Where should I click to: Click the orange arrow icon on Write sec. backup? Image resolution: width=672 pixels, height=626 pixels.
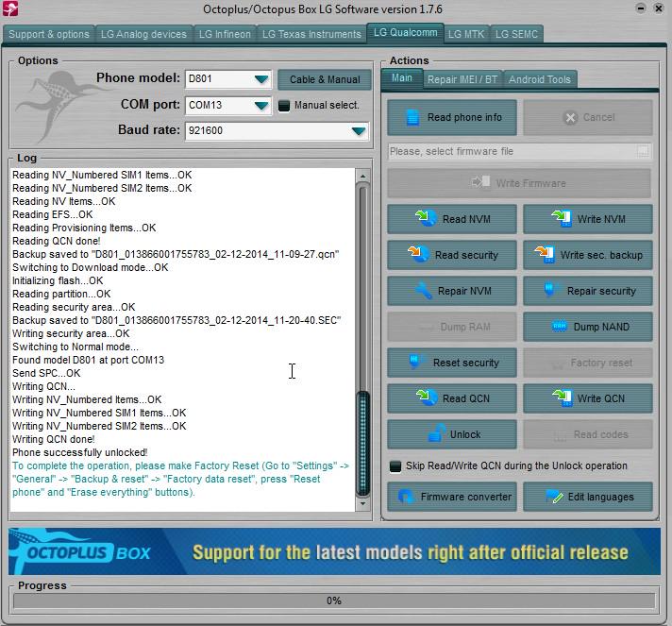coord(545,254)
